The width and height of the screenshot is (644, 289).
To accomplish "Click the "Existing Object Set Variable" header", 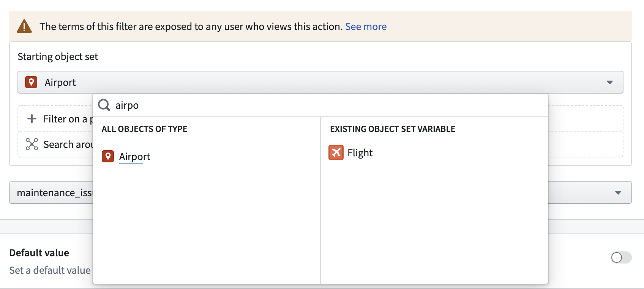I will pos(392,129).
